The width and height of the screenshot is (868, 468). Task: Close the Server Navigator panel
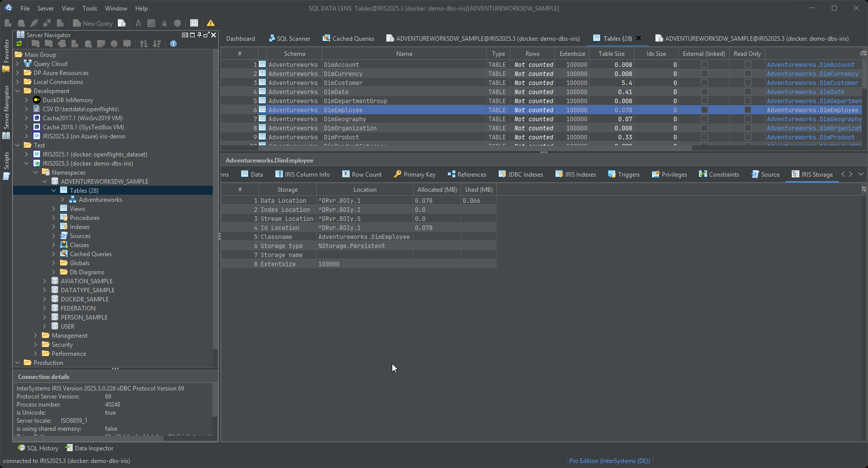(214, 35)
